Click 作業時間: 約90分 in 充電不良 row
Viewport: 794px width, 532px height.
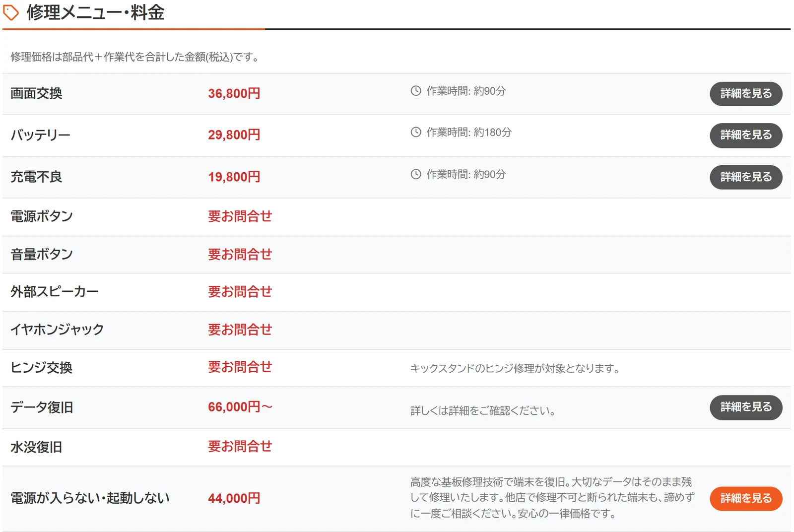tap(466, 174)
